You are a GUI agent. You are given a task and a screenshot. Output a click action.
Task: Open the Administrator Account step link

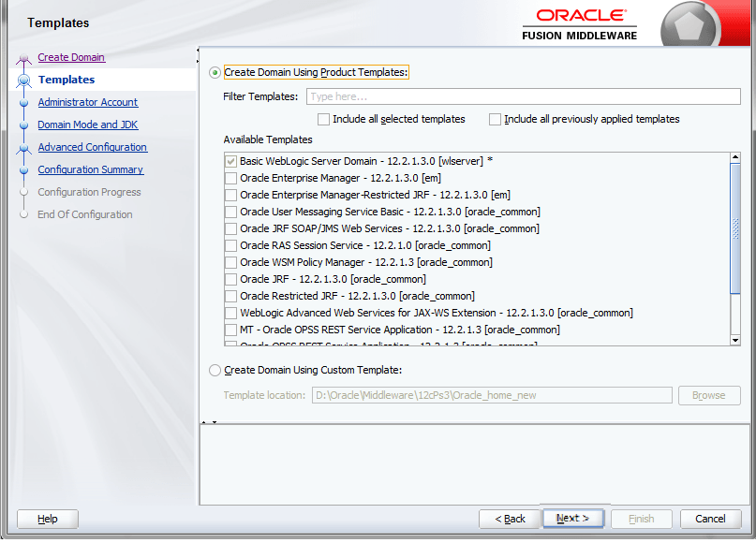point(88,102)
